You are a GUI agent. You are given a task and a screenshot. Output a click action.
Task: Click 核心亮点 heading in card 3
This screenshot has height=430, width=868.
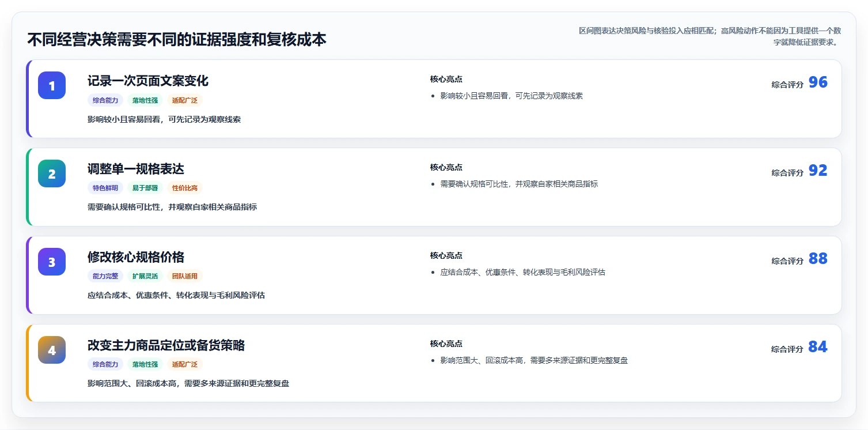tap(446, 255)
